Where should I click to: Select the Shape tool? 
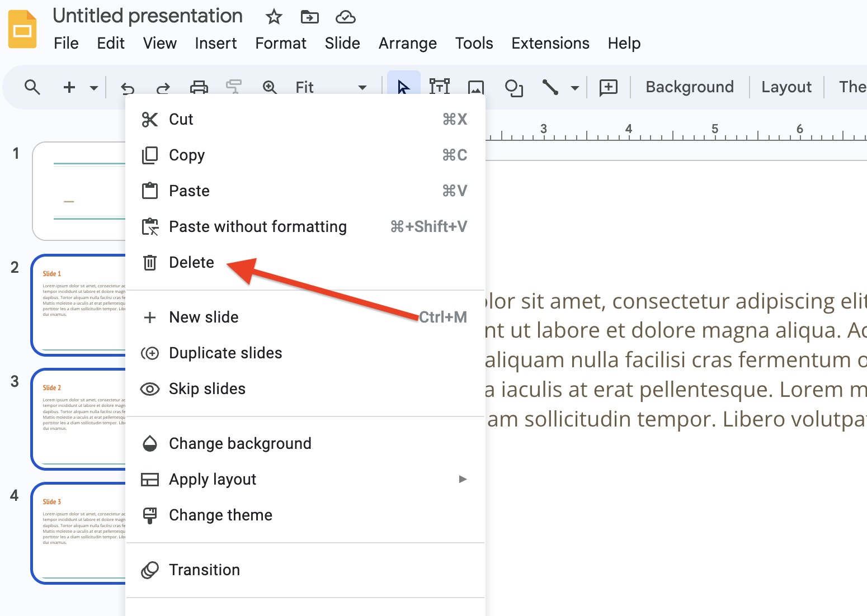coord(513,87)
